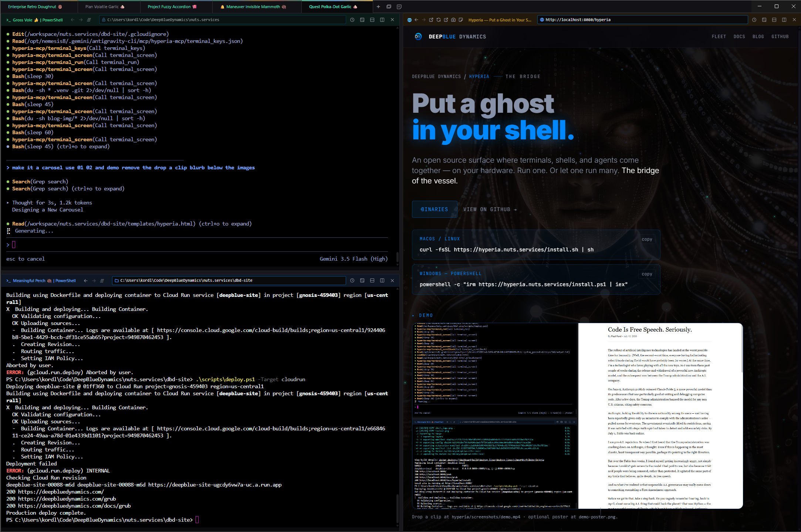801x532 pixels.
Task: Take a screenshot with the browser pane camera icon
Action: [x=453, y=20]
